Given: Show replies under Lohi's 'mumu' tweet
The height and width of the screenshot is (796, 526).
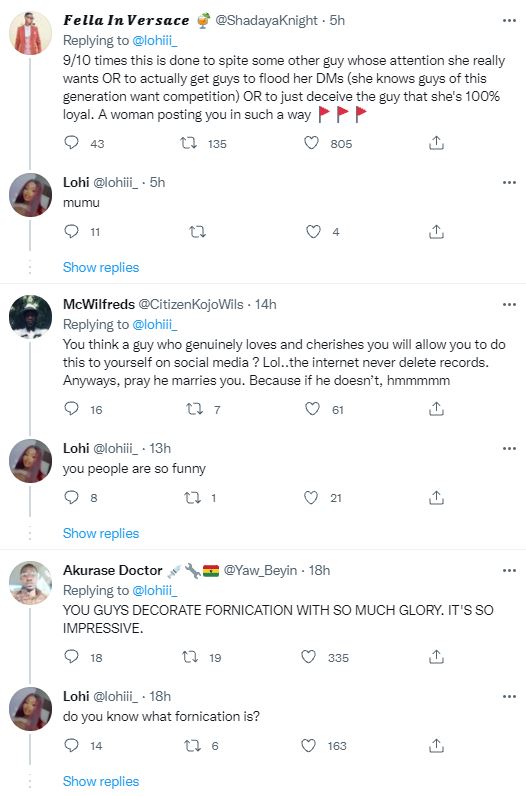Looking at the screenshot, I should [101, 267].
